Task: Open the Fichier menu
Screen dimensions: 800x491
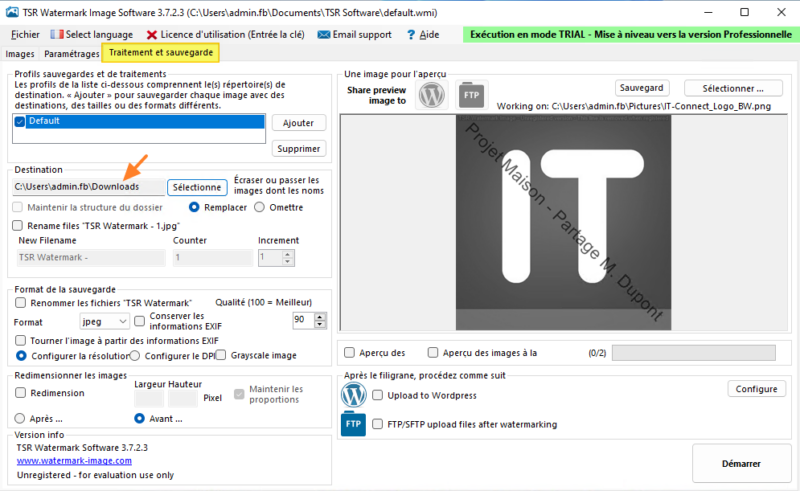Action: (x=25, y=34)
